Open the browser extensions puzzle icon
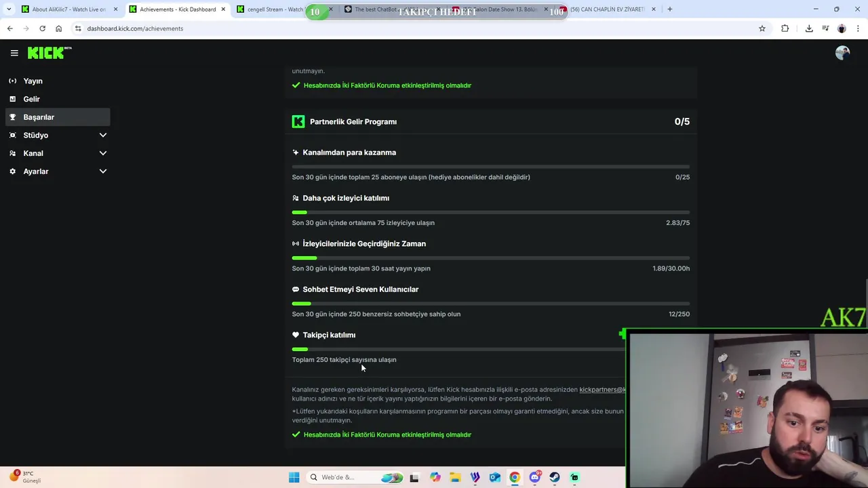 [x=785, y=28]
